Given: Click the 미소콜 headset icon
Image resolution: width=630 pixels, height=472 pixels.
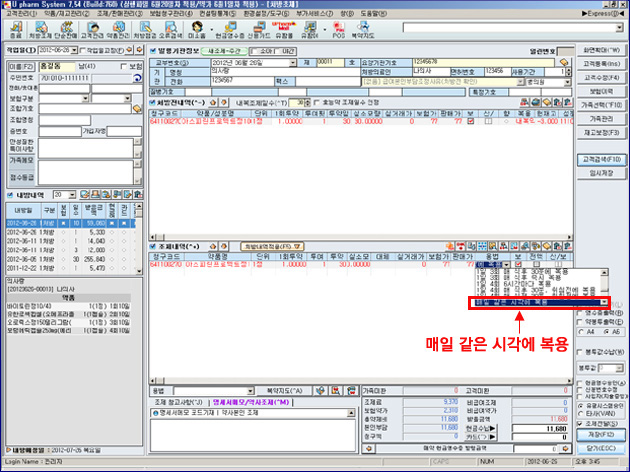Looking at the screenshot, I should (197, 30).
